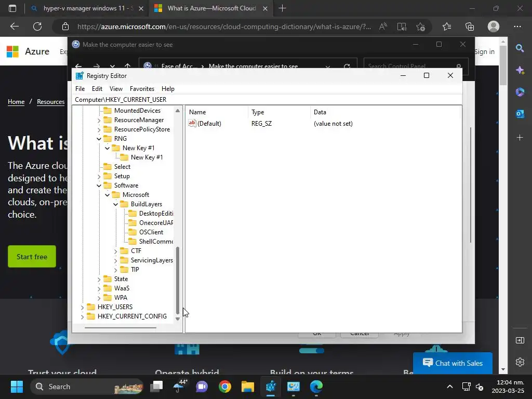Click the Edge browser back arrow

[14, 26]
